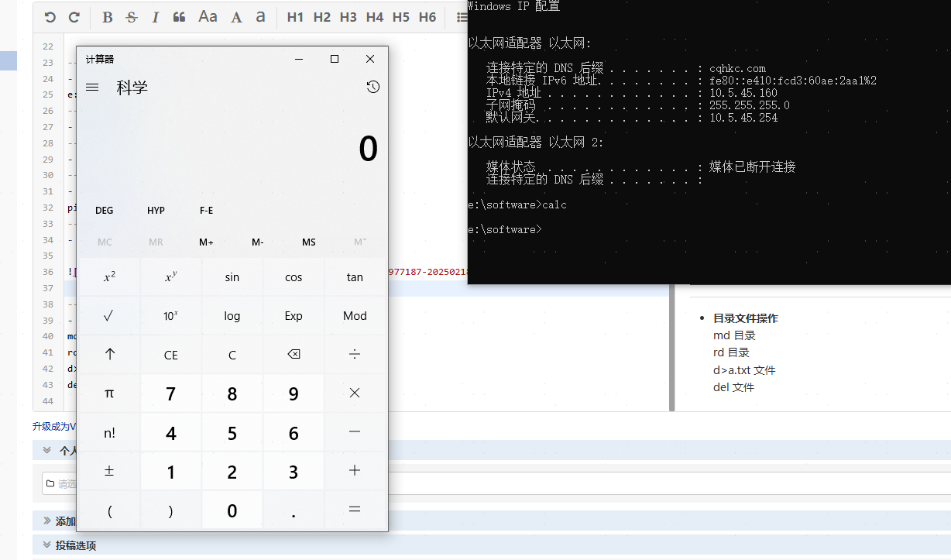Open the Calculator hamburger navigation menu

[x=92, y=88]
